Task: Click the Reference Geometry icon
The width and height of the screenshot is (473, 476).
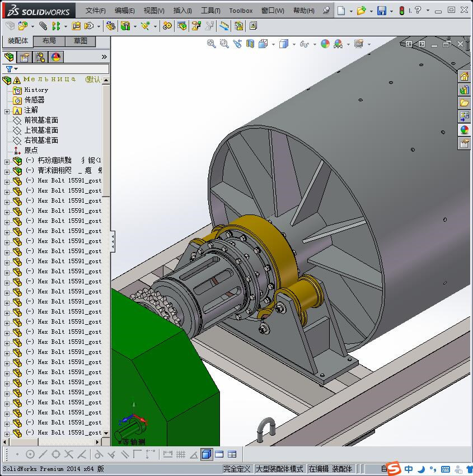Action: point(146,26)
